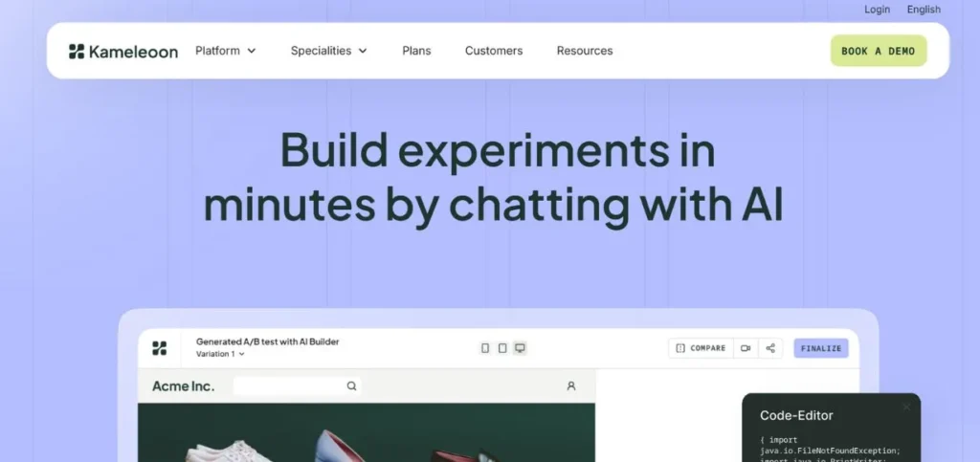Click the search magnifier icon in Acme bar
The image size is (980, 462).
click(x=351, y=386)
